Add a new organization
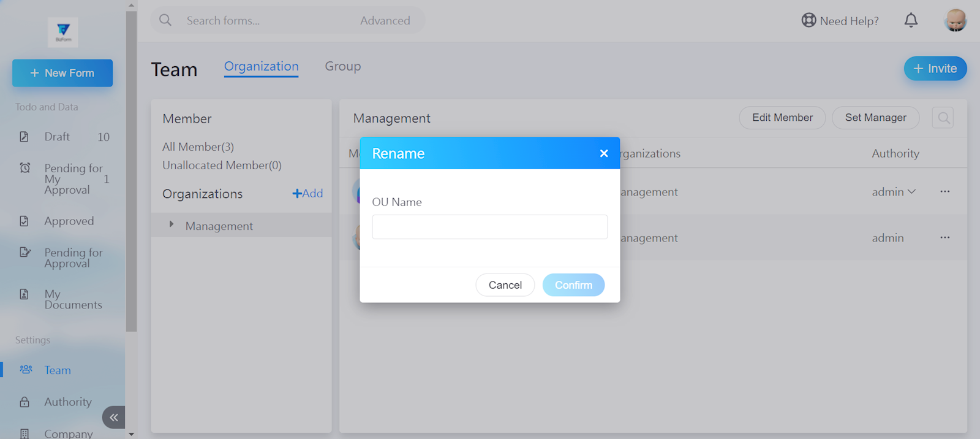Screen dimensions: 980x439 pyautogui.click(x=307, y=194)
